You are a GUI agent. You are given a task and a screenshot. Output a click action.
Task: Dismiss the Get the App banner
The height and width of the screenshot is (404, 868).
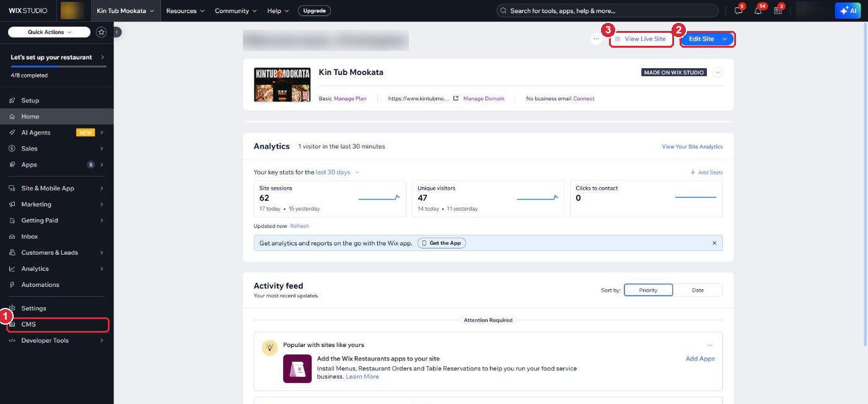[x=714, y=243]
